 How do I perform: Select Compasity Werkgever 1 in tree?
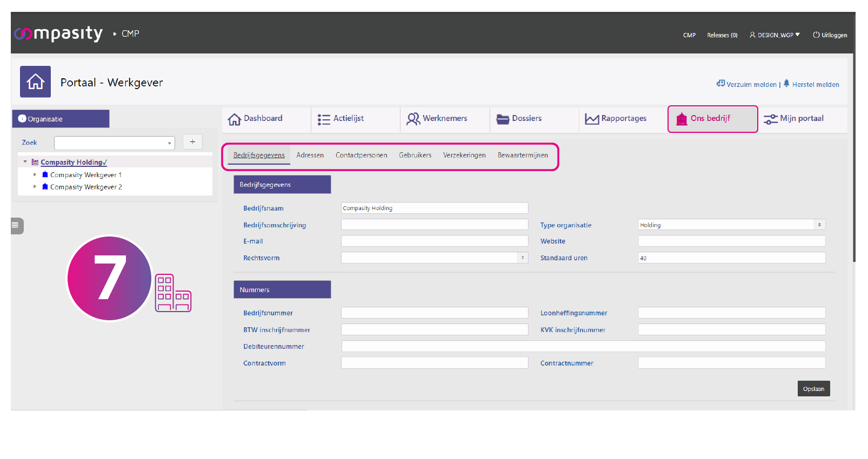click(86, 174)
